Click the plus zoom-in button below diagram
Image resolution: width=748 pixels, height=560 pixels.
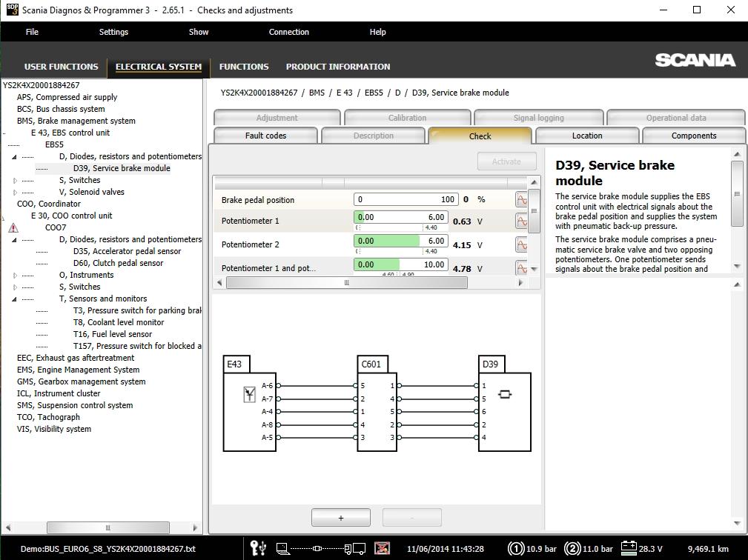pyautogui.click(x=340, y=518)
